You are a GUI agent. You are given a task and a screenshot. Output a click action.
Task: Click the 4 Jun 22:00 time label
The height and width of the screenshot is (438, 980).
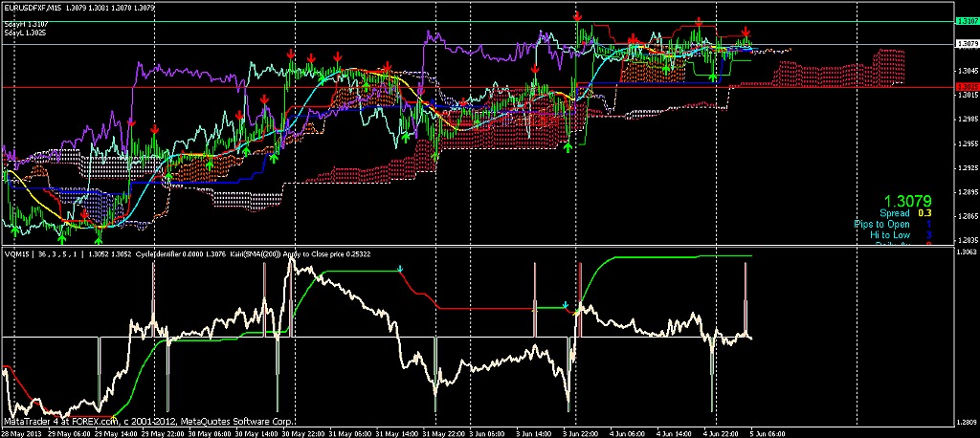pos(722,433)
